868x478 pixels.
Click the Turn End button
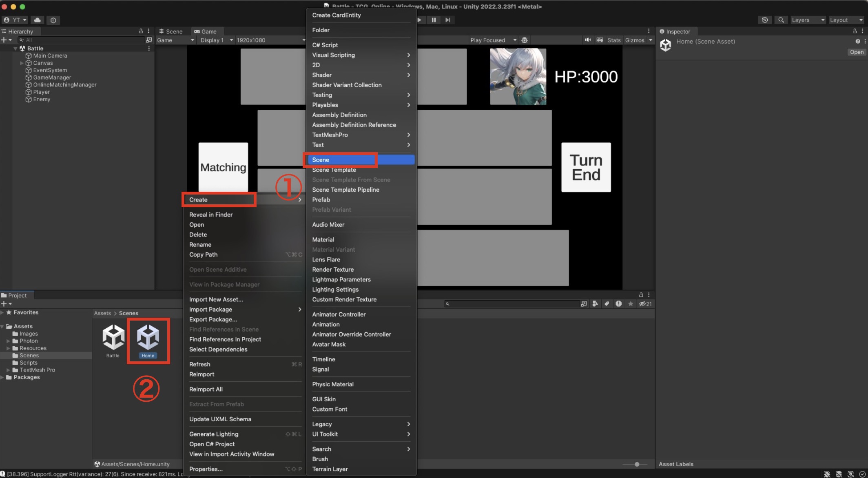(586, 167)
